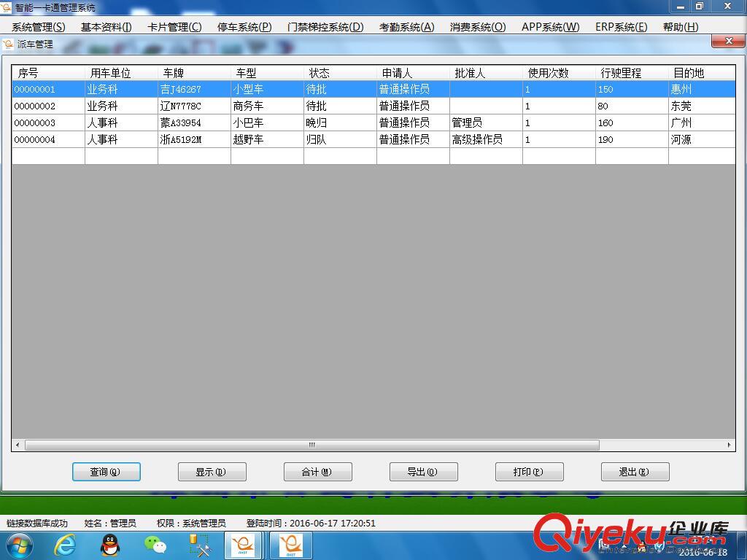Switch to second card system taskbar window

pyautogui.click(x=291, y=545)
